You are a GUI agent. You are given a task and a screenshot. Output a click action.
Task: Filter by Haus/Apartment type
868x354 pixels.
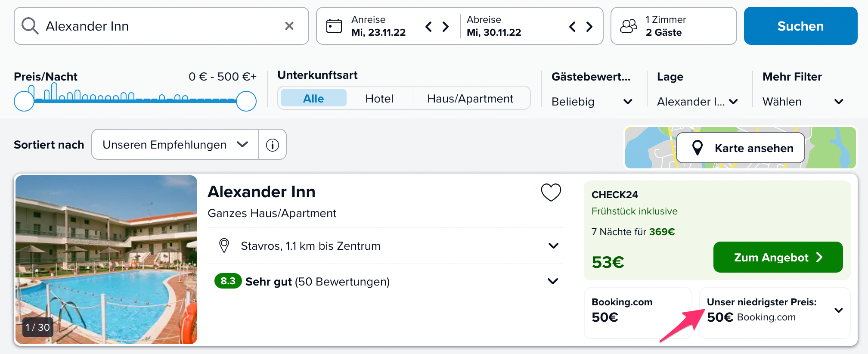coord(470,98)
